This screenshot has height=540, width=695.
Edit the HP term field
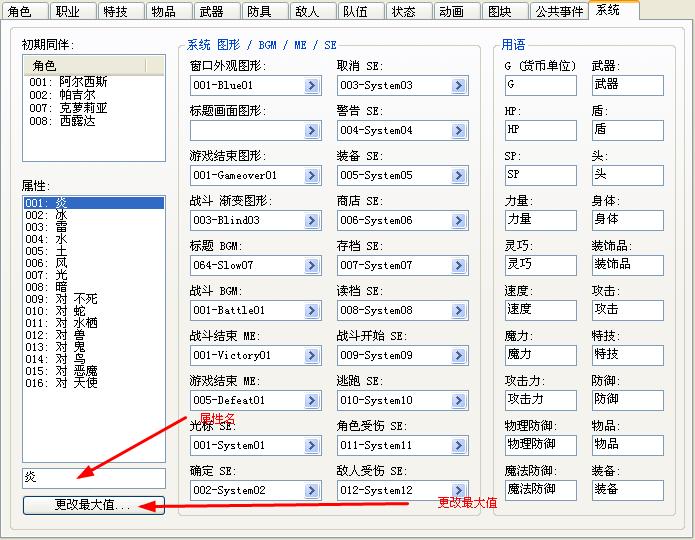coord(541,130)
